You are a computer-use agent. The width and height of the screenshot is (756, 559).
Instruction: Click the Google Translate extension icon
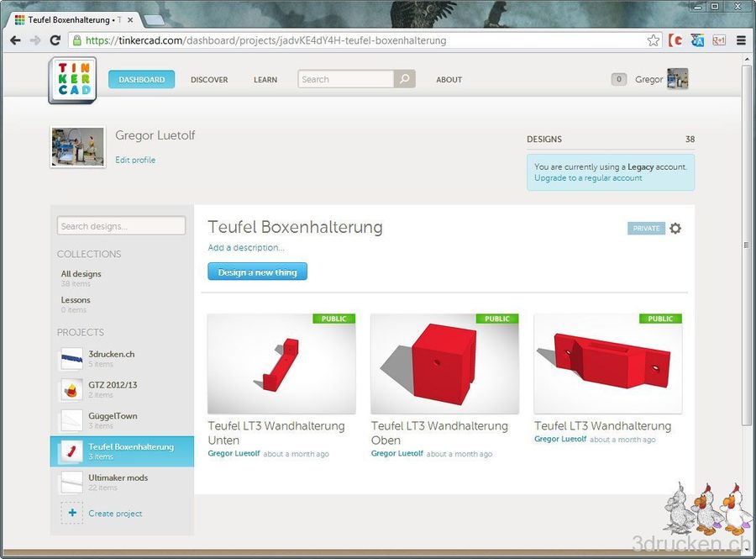[x=697, y=40]
